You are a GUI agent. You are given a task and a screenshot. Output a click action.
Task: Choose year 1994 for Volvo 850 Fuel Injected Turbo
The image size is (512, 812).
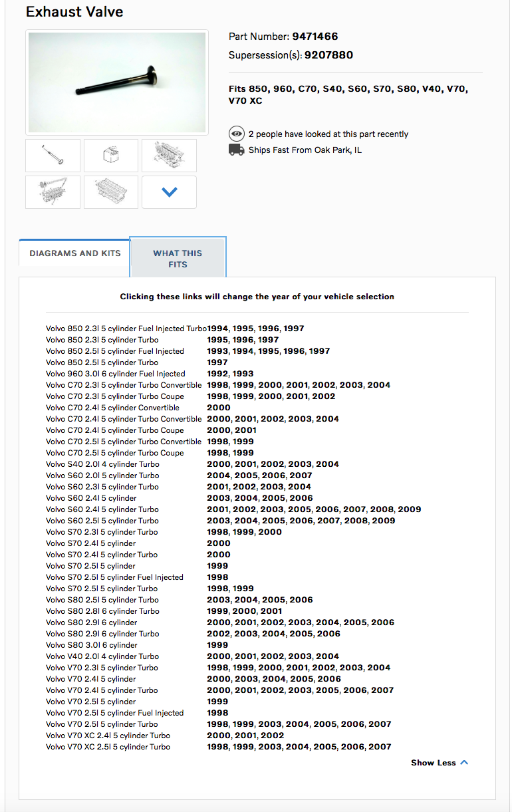coord(218,329)
